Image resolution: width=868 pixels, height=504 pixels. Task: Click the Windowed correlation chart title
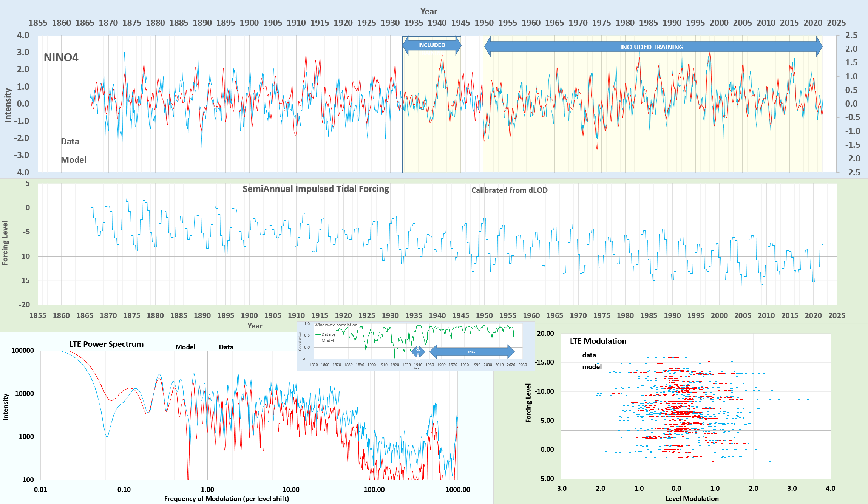click(335, 325)
